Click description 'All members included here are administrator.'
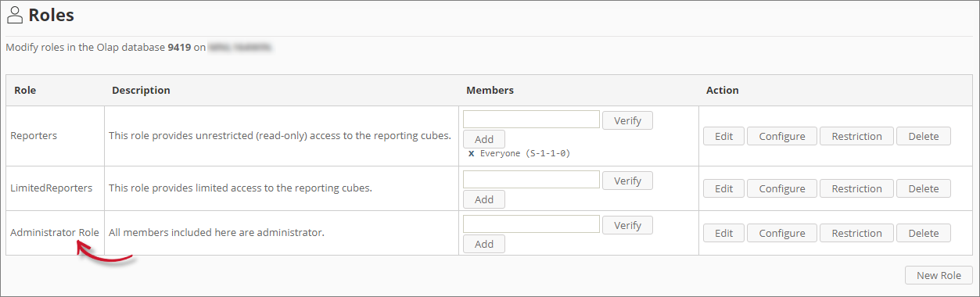This screenshot has width=980, height=297. tap(216, 233)
